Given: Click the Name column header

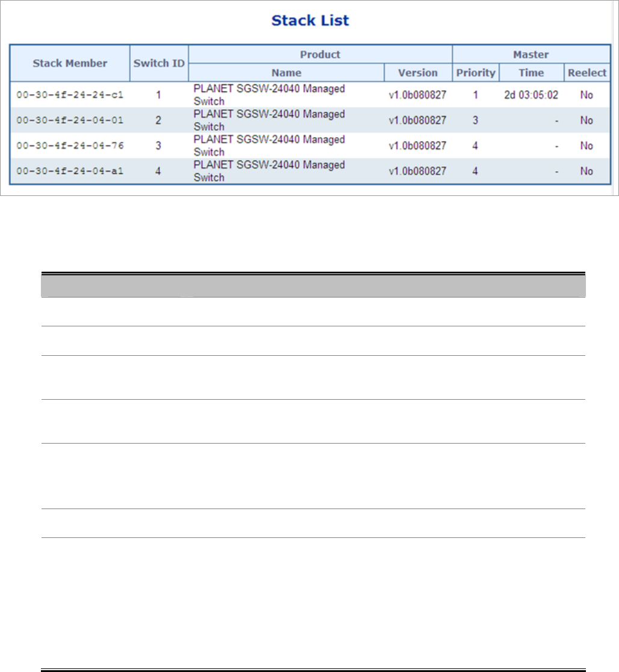Looking at the screenshot, I should [x=286, y=72].
